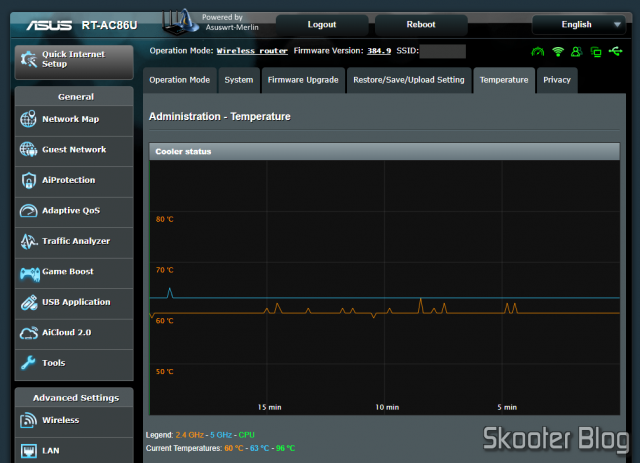
Task: Click the Wireless signal icon in Advanced Settings
Action: coord(29,420)
